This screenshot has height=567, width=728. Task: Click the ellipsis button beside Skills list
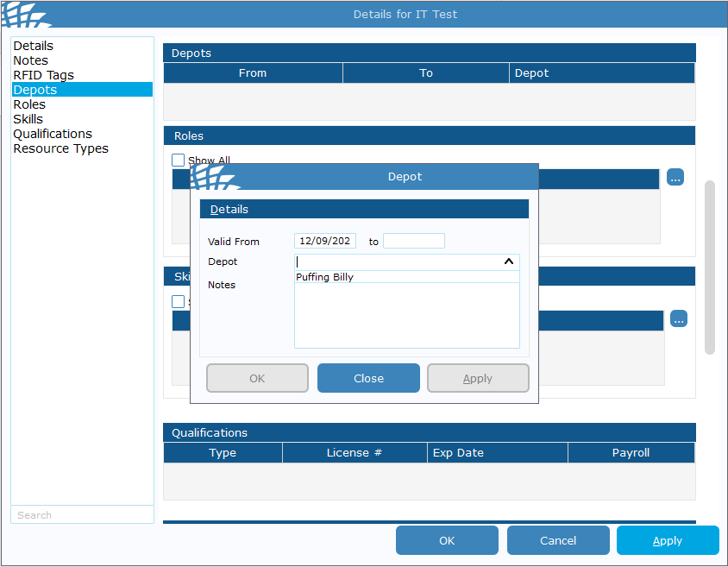point(679,319)
